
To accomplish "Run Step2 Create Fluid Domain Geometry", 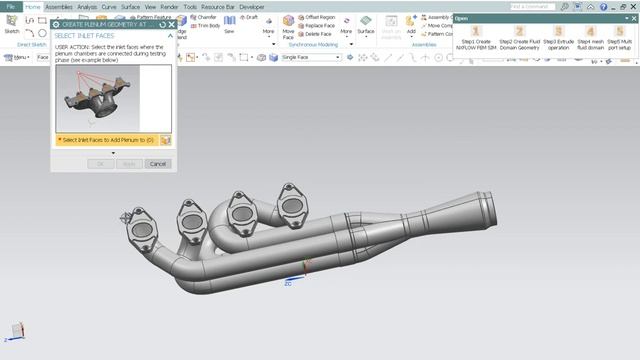I will [520, 38].
